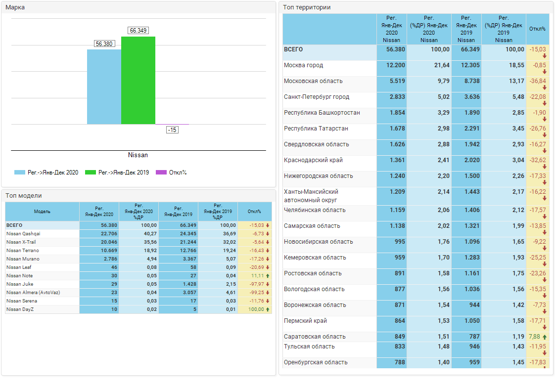Click the green up arrow in Nissan DayZ row
Viewport: 555px width, 392px height.
coord(268,309)
